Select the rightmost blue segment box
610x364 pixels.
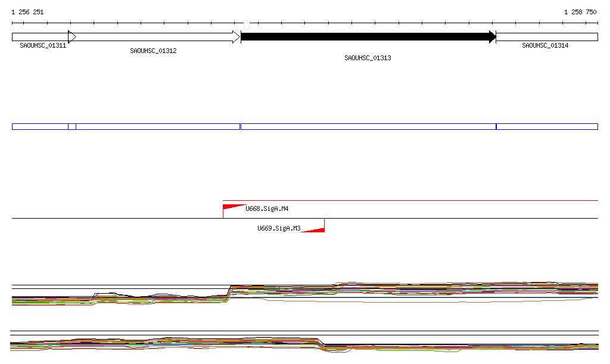point(546,126)
